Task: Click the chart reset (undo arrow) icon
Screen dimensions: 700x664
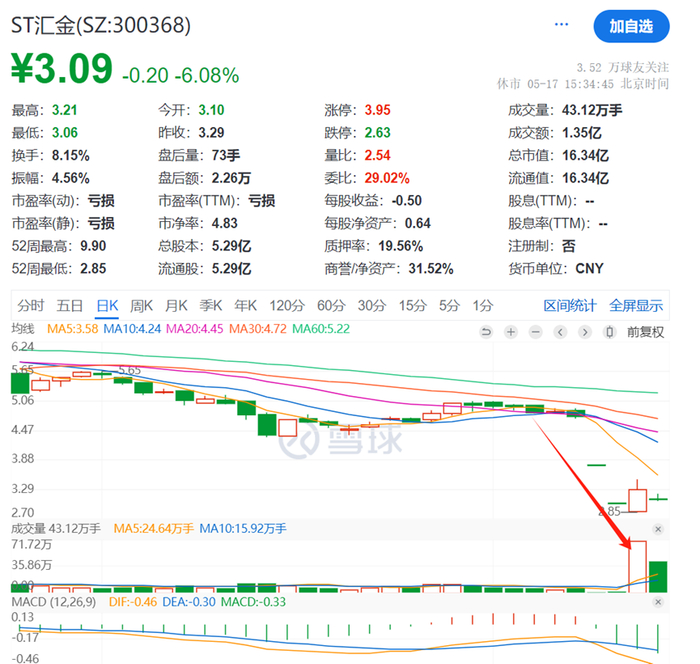Action: pos(486,332)
